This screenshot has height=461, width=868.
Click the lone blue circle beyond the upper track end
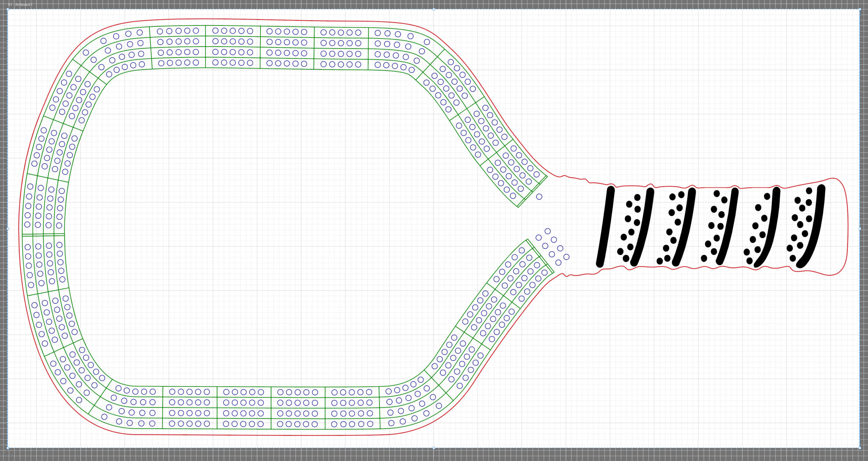click(539, 197)
